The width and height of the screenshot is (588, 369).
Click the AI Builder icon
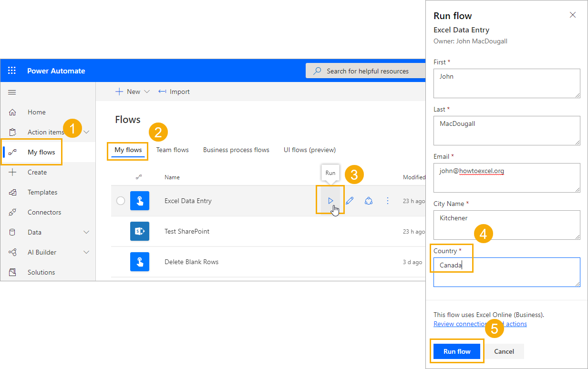point(12,252)
